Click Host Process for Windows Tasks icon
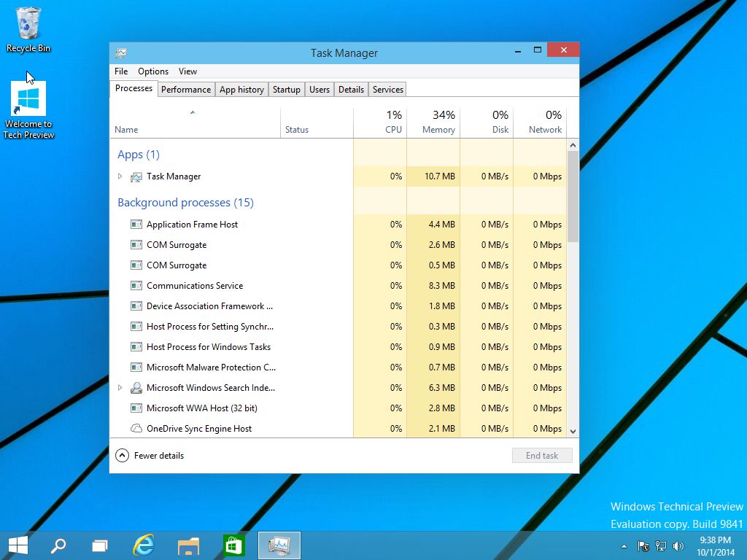Screen dimensions: 747x560 tap(136, 347)
